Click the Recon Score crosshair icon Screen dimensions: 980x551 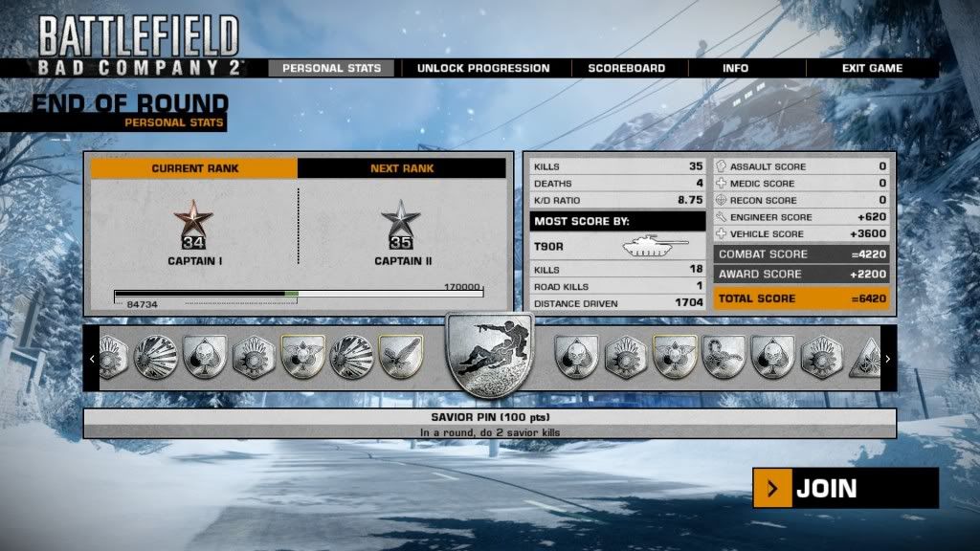[x=722, y=200]
